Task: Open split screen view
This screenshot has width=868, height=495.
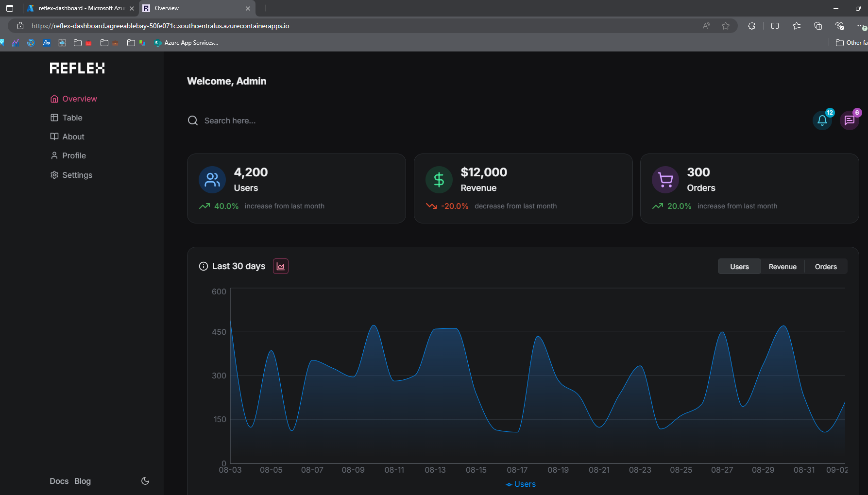Action: pyautogui.click(x=775, y=26)
